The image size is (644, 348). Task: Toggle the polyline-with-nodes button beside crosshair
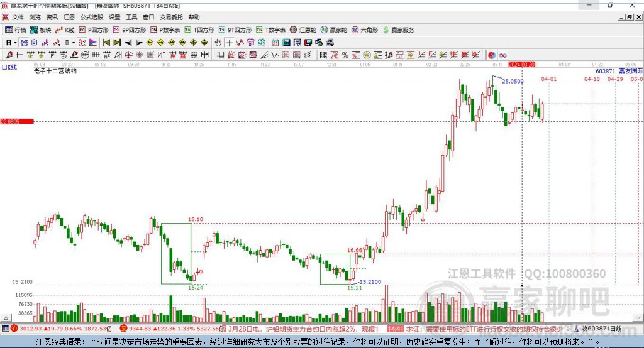click(x=240, y=43)
